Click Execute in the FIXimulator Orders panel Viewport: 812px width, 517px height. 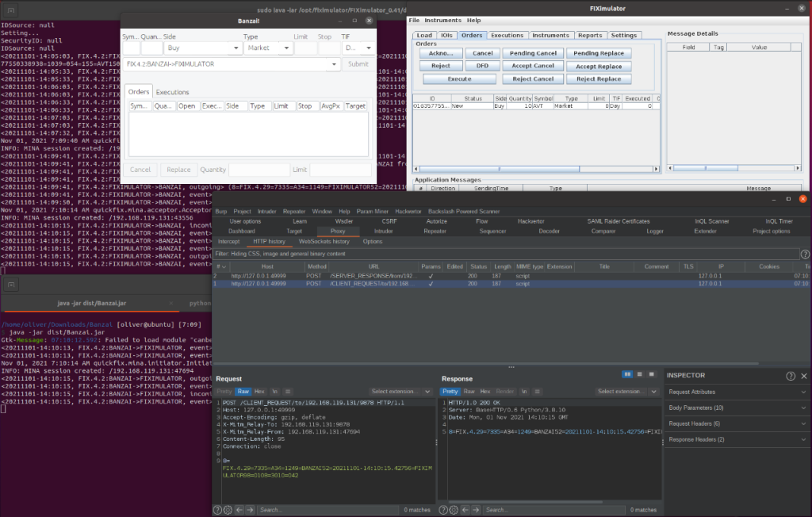pos(461,79)
